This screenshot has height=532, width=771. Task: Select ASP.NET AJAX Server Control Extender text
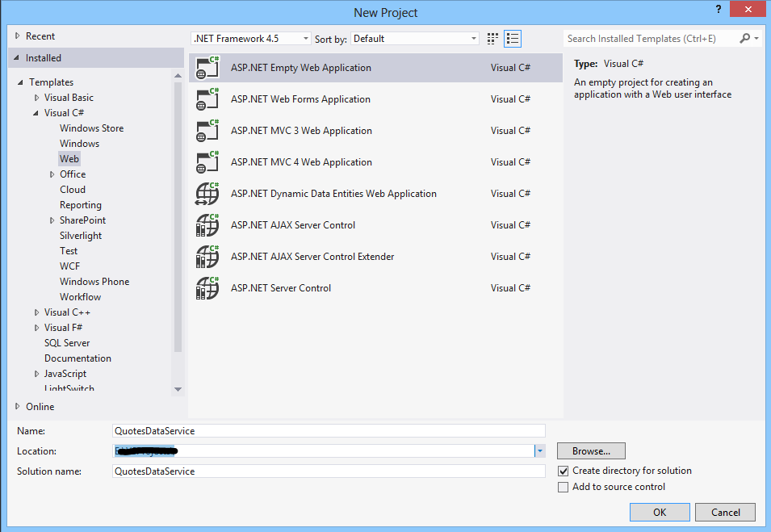[x=312, y=257]
